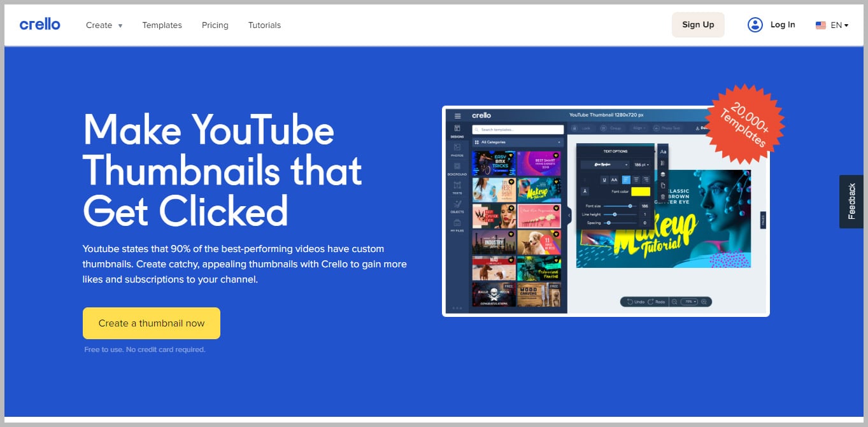Viewport: 868px width, 427px height.
Task: Click Create a thumbnail now button
Action: coord(152,323)
